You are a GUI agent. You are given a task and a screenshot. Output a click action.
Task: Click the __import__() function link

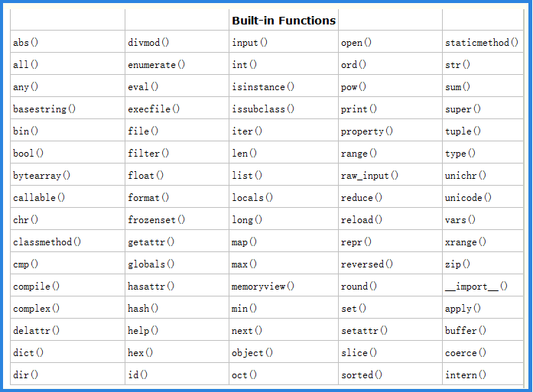tap(476, 287)
